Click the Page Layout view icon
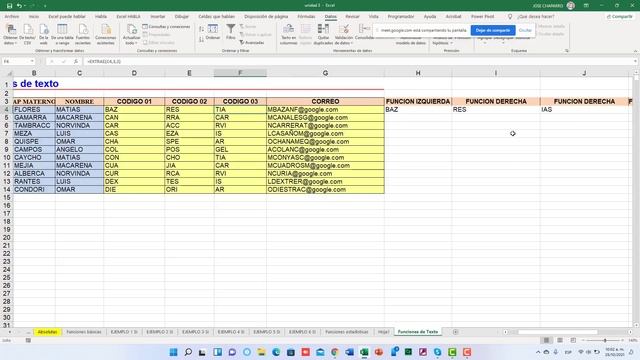The width and height of the screenshot is (640, 360). (560, 340)
